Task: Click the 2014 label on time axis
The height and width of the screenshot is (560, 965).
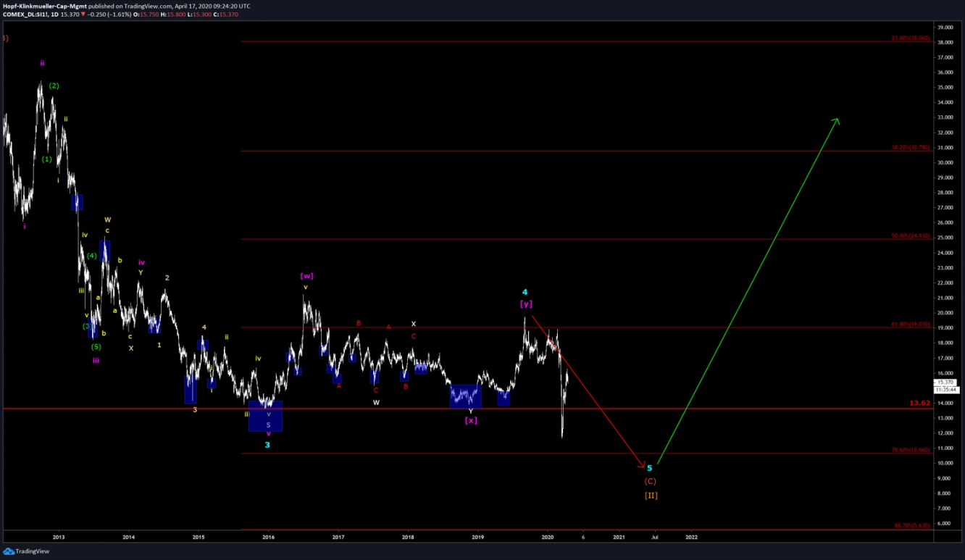Action: tap(128, 538)
